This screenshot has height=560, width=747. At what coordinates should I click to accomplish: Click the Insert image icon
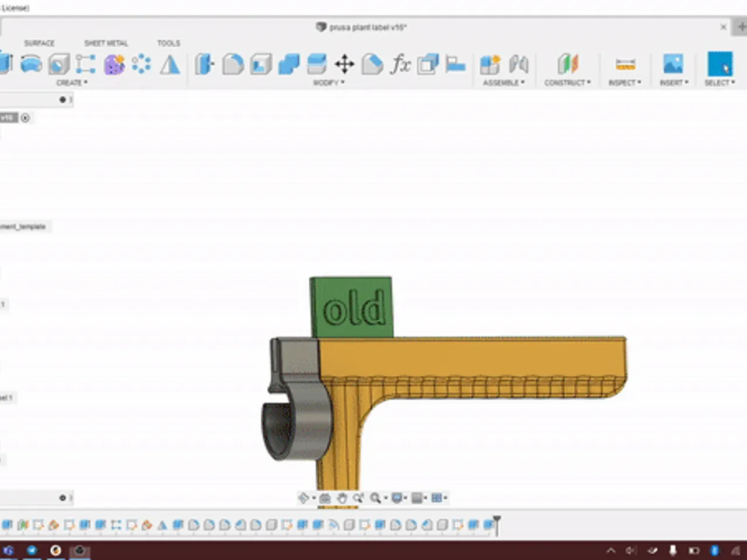coord(673,64)
